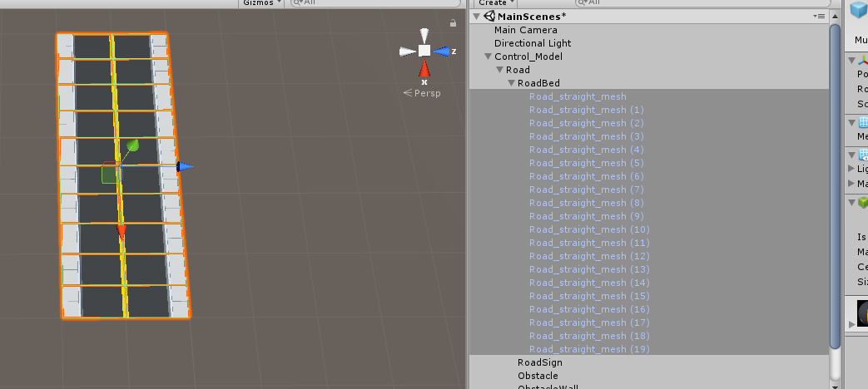Open the Hierarchy panel options menu icon
Screen dimensions: 868x389
(x=819, y=17)
